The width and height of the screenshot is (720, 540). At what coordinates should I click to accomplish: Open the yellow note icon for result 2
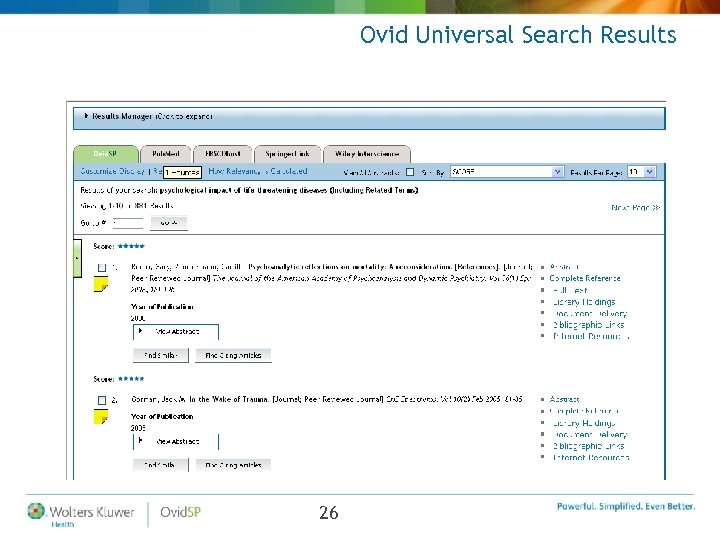[101, 417]
